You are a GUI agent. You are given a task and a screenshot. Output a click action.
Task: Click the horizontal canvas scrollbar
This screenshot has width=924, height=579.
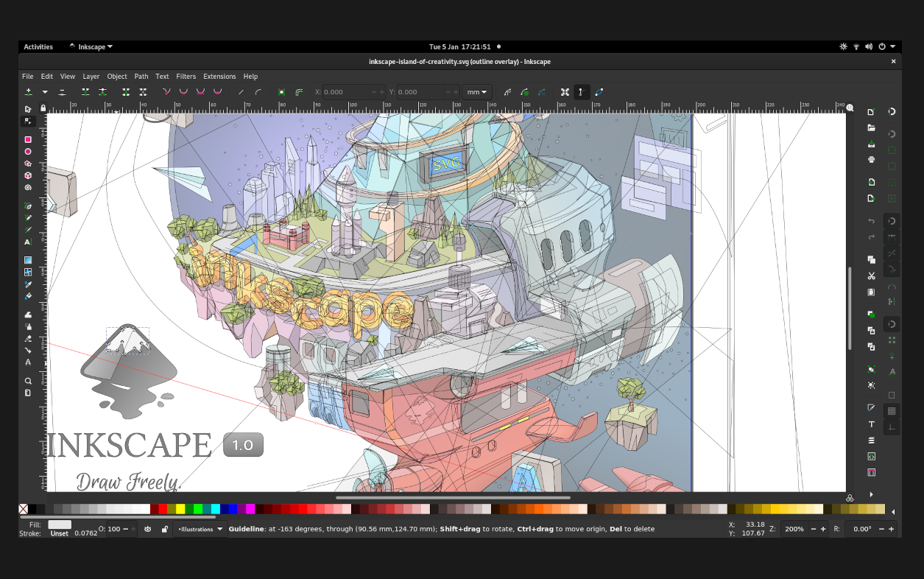point(453,498)
